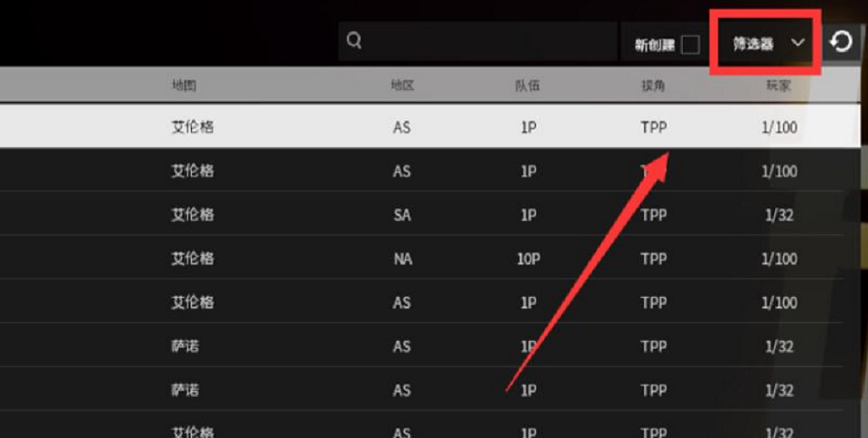Viewport: 868px width, 438px height.
Task: Click the magnifier search icon
Action: point(354,40)
